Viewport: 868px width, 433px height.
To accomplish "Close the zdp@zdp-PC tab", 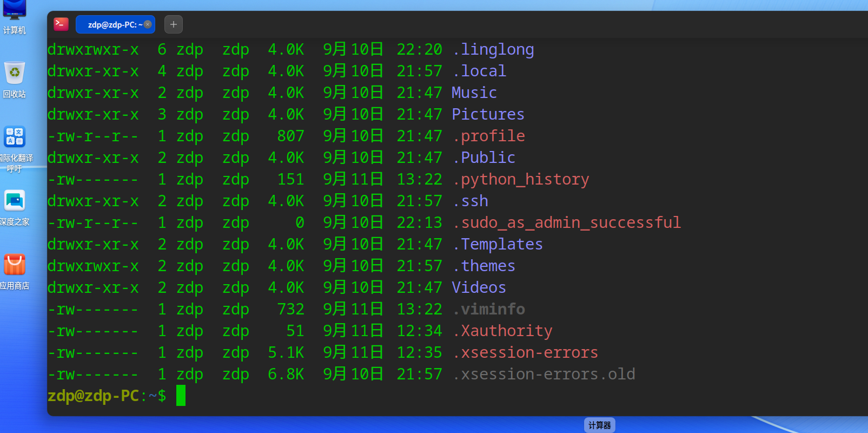I will point(148,24).
